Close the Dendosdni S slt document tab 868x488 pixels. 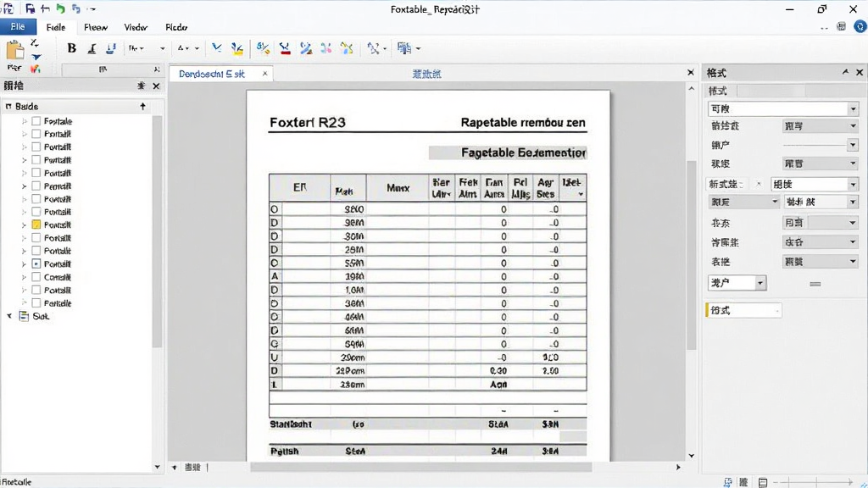click(x=264, y=73)
